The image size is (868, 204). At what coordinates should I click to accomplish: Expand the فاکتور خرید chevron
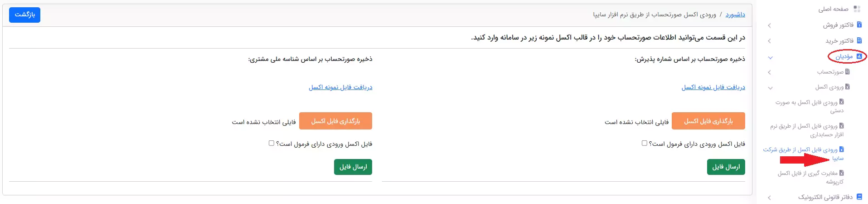pyautogui.click(x=770, y=41)
